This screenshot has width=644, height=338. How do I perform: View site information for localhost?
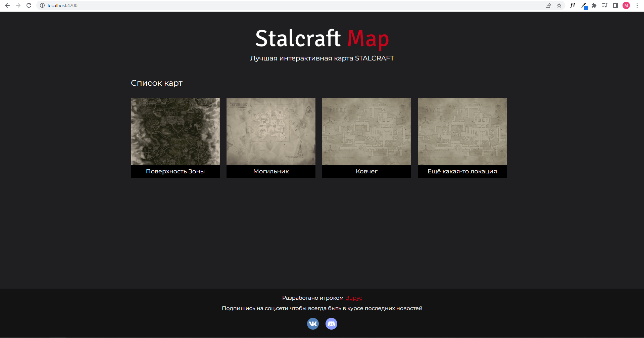pos(42,5)
